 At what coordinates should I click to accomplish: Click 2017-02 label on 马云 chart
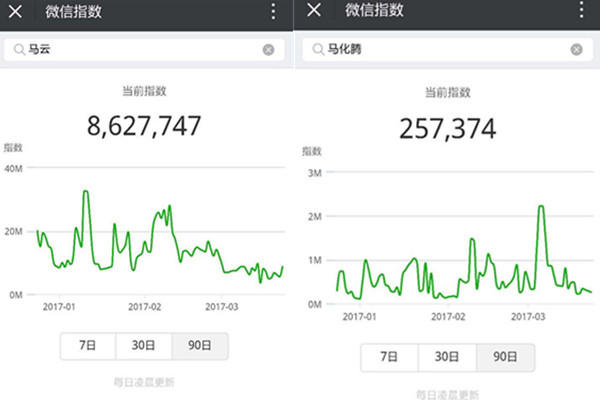point(145,307)
